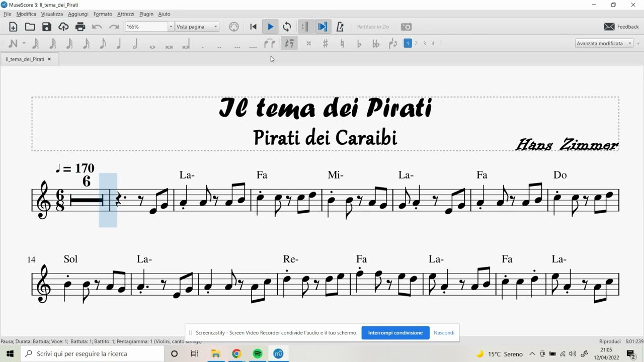Undo the last action
This screenshot has width=644, height=362.
97,27
